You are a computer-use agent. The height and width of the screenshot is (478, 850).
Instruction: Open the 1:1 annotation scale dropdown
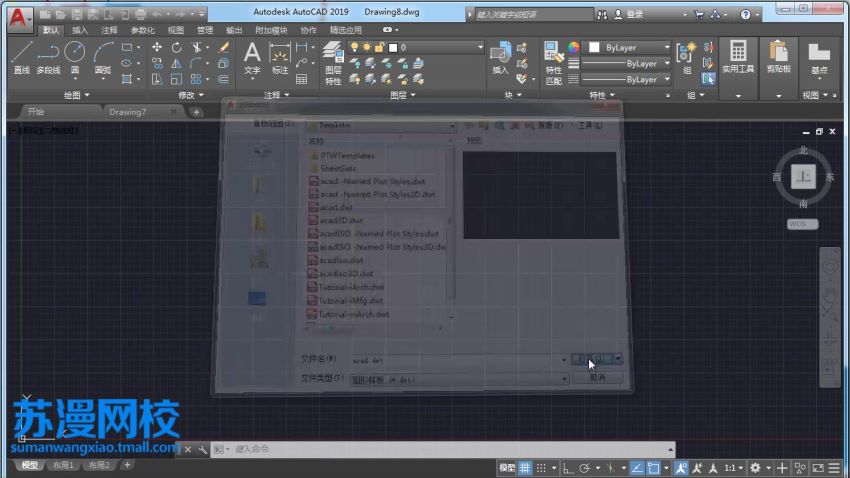tap(734, 468)
